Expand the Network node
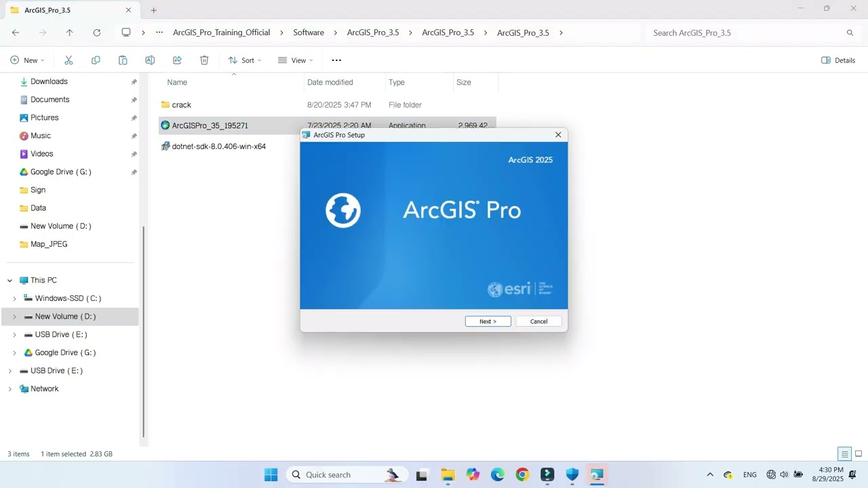The height and width of the screenshot is (488, 868). 9,389
